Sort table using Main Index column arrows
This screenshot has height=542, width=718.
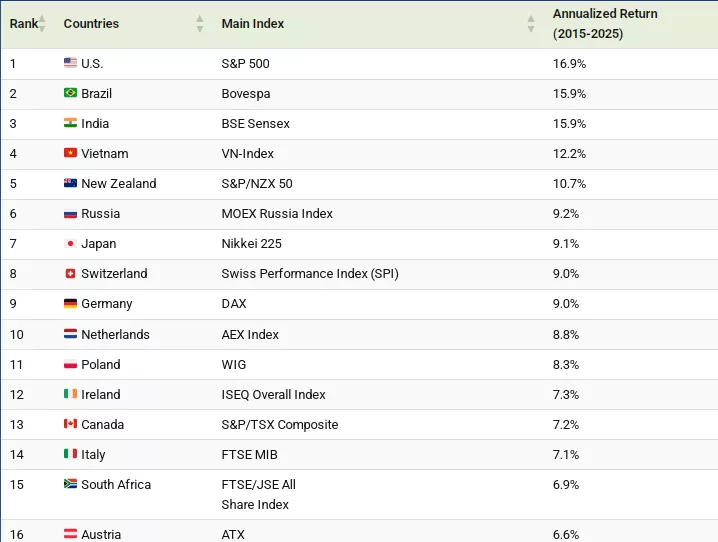point(531,23)
